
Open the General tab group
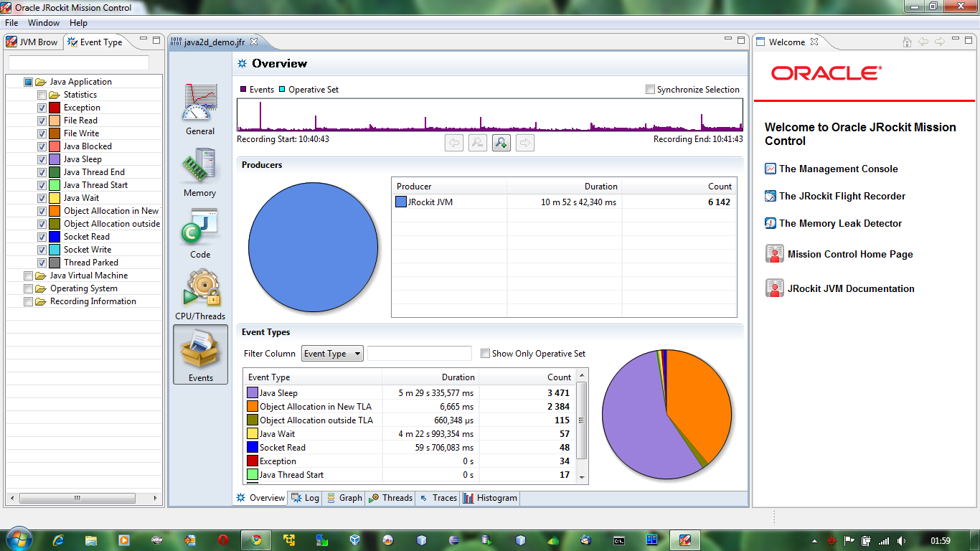coord(200,109)
